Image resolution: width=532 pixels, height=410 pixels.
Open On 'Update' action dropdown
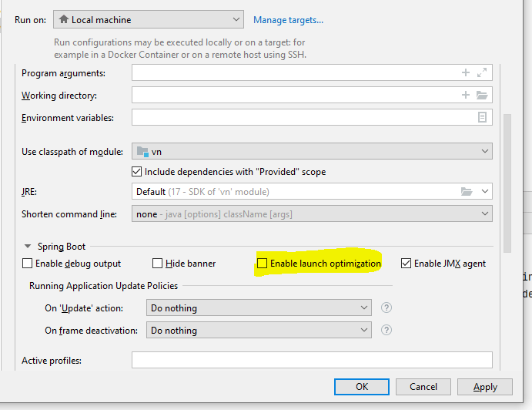tap(259, 307)
